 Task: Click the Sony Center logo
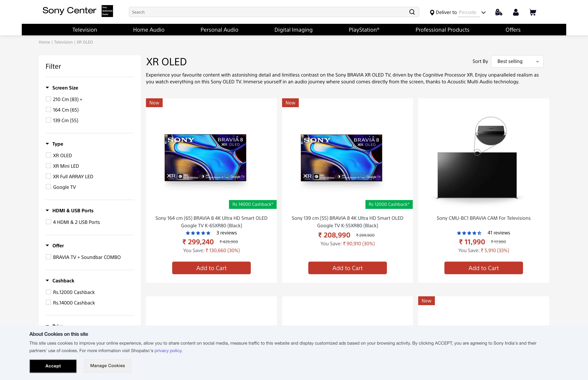click(x=69, y=11)
